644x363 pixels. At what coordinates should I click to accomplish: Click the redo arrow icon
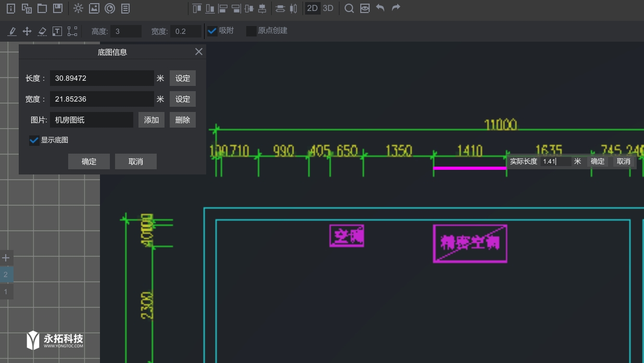pos(396,8)
